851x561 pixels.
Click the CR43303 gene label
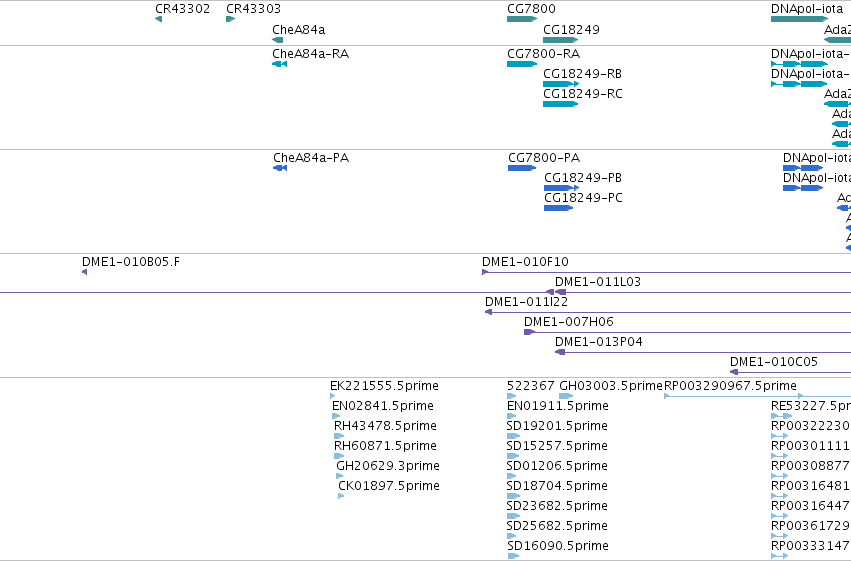(x=253, y=9)
